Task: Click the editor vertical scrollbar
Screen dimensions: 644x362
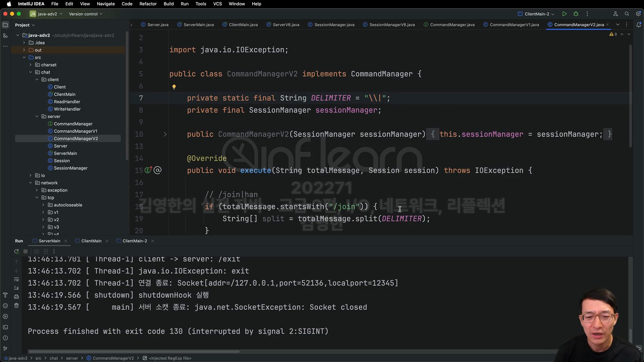Action: pos(631,96)
